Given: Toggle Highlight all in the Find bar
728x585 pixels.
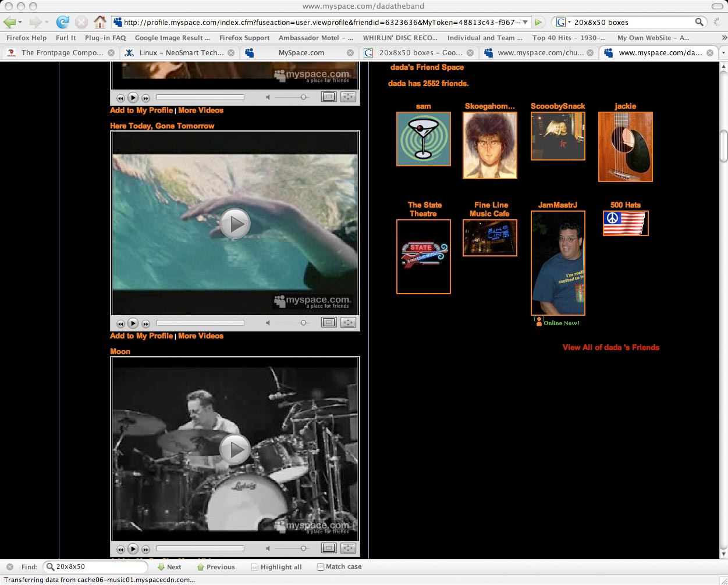Looking at the screenshot, I should pos(276,567).
